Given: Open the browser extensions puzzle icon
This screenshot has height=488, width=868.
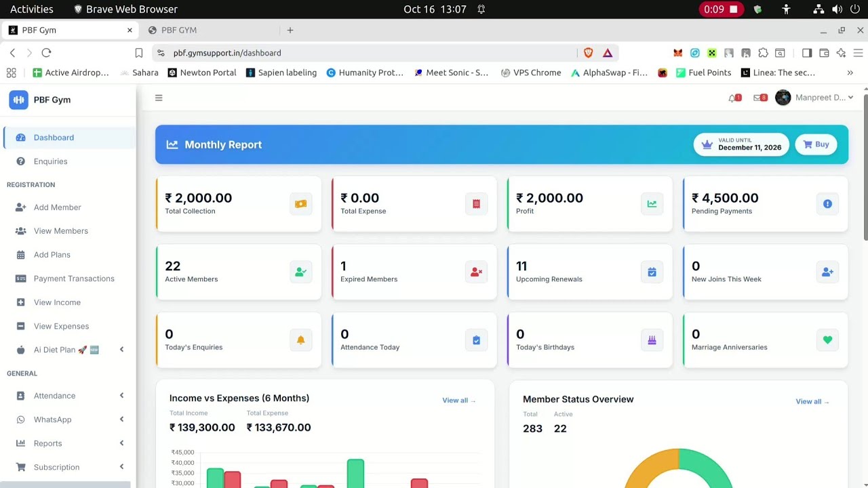Looking at the screenshot, I should pos(763,53).
